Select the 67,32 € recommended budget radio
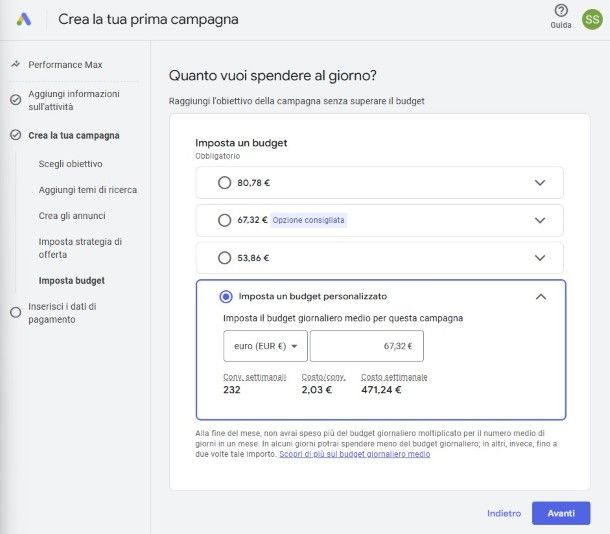The width and height of the screenshot is (610, 534). click(224, 220)
